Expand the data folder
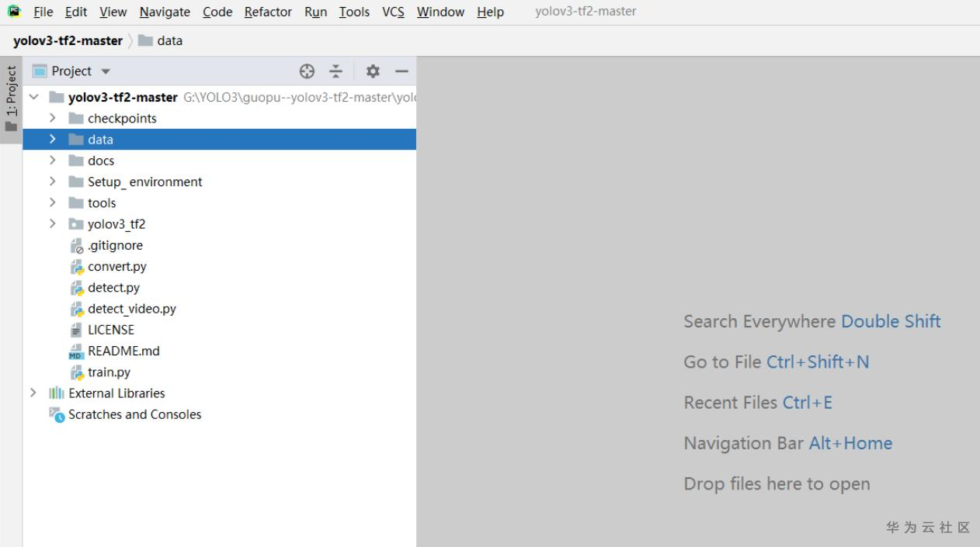Screen dimensions: 980x547 (53, 140)
